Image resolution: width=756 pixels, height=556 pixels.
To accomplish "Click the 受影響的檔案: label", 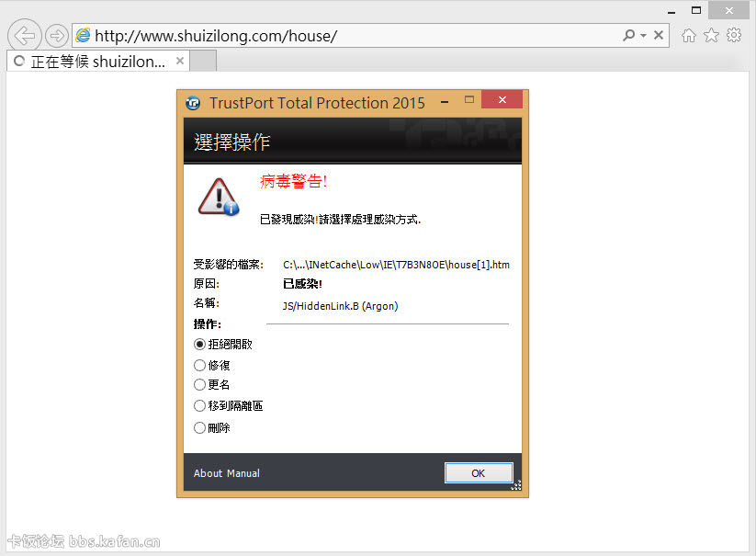I will point(229,265).
